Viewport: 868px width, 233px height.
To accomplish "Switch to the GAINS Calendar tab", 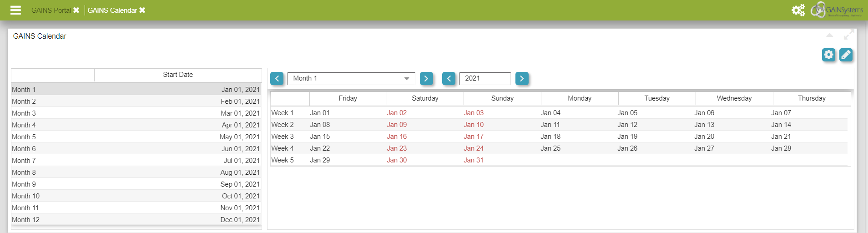I will (112, 10).
